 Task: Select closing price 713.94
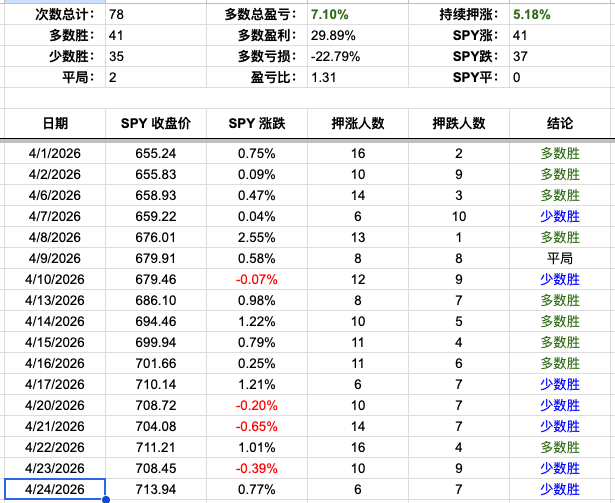156,489
